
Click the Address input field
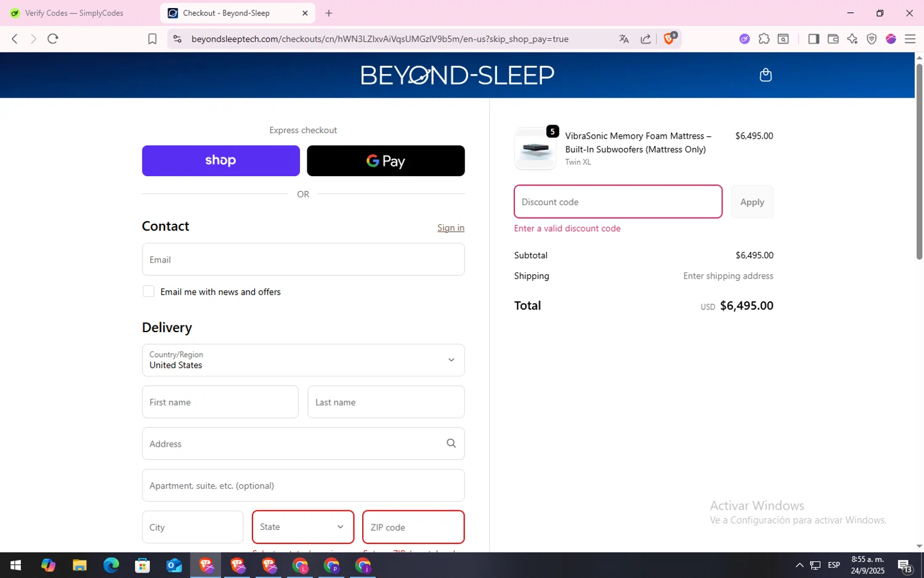click(x=303, y=443)
